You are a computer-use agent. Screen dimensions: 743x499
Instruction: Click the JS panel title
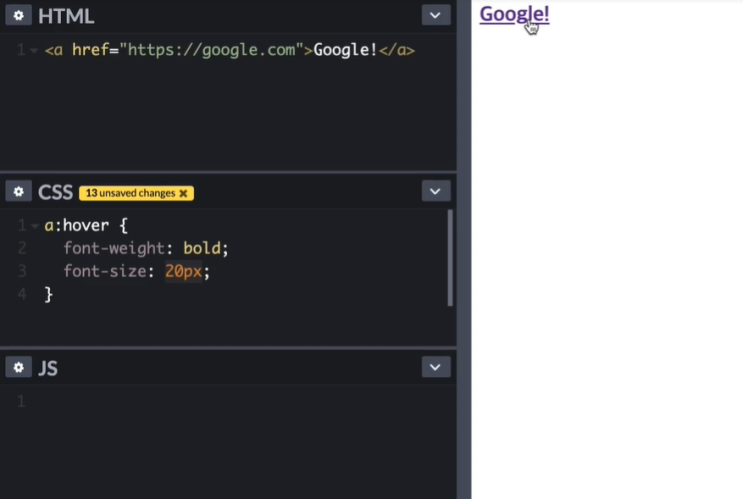coord(47,368)
